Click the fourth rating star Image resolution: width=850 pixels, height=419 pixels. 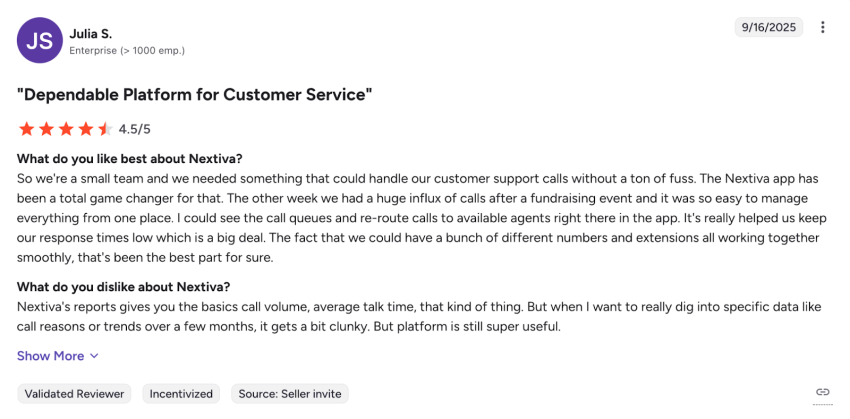tap(85, 129)
